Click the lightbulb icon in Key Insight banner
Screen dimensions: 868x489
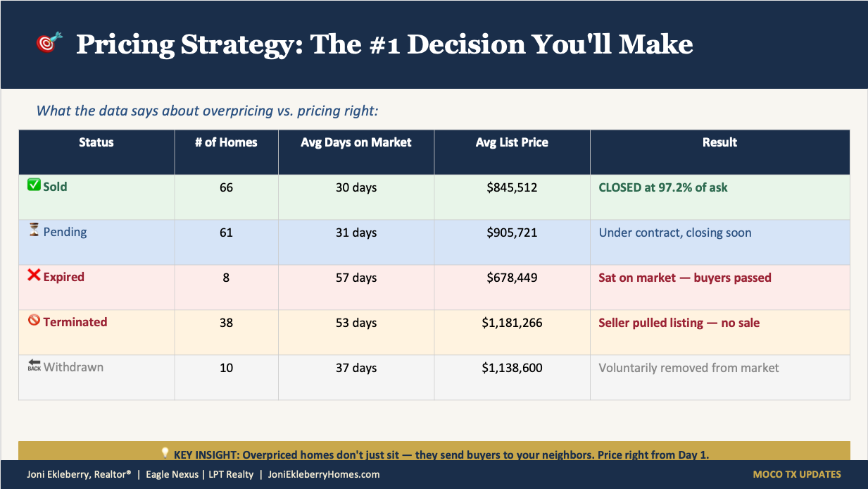tap(165, 453)
